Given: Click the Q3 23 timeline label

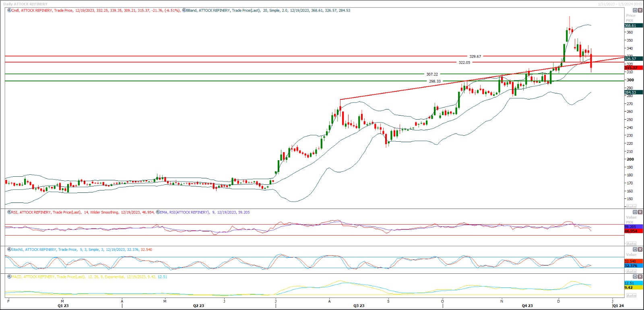Looking at the screenshot, I should coord(359,306).
